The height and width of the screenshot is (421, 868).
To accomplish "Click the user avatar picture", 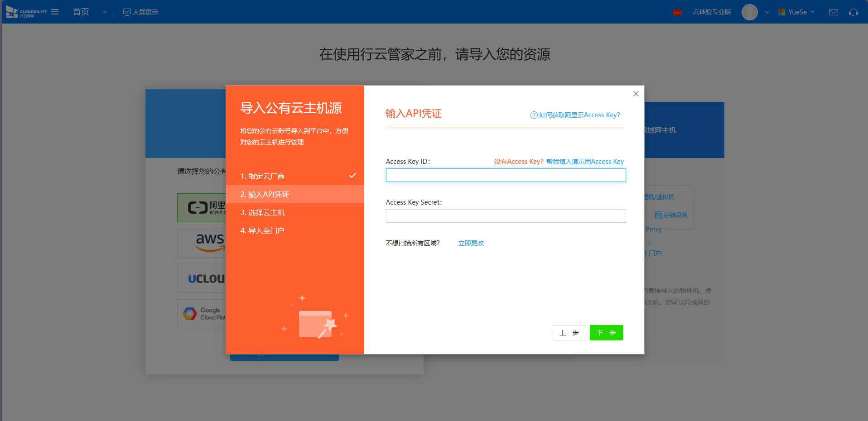I will (x=749, y=12).
